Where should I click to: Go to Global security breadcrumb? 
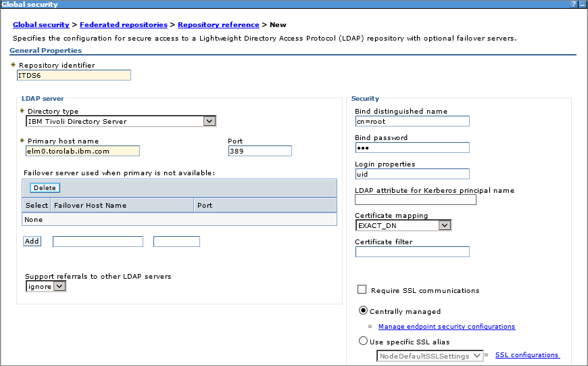click(43, 25)
